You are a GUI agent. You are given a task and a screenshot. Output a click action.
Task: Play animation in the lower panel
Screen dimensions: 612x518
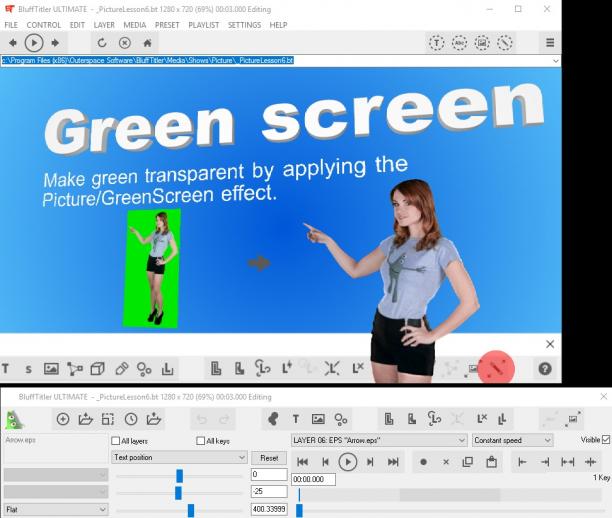[x=347, y=462]
